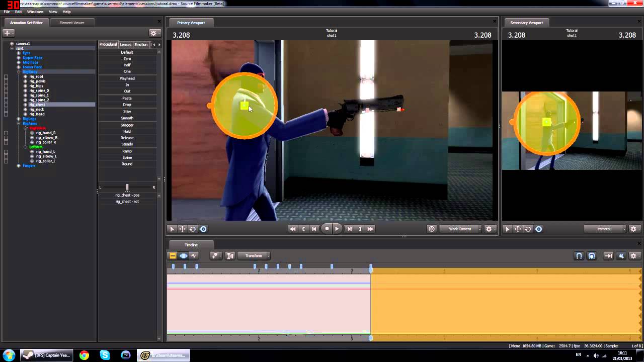This screenshot has height=362, width=644.
Task: Tick the checkbox beside rig_root
Action: point(6,77)
